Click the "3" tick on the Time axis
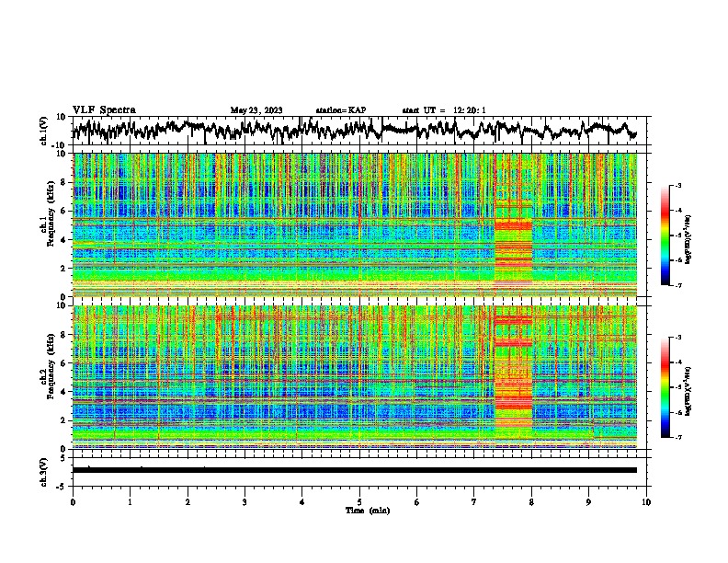 [245, 502]
